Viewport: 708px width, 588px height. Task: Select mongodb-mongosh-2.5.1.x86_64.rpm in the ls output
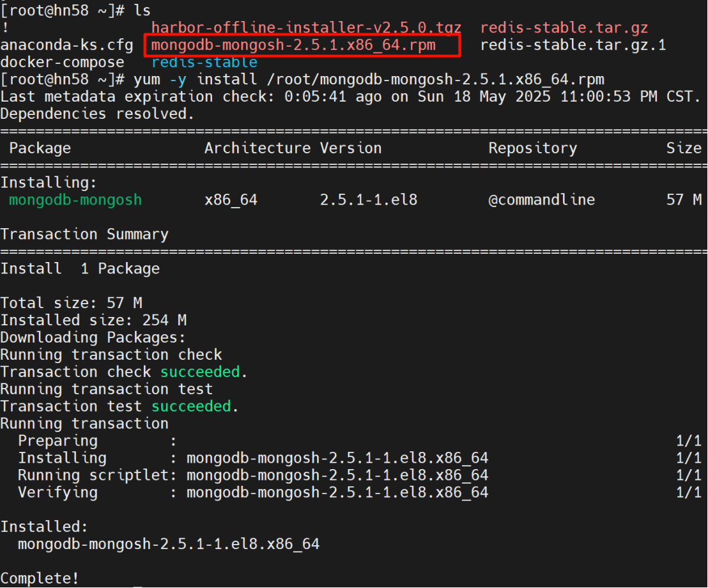click(293, 45)
